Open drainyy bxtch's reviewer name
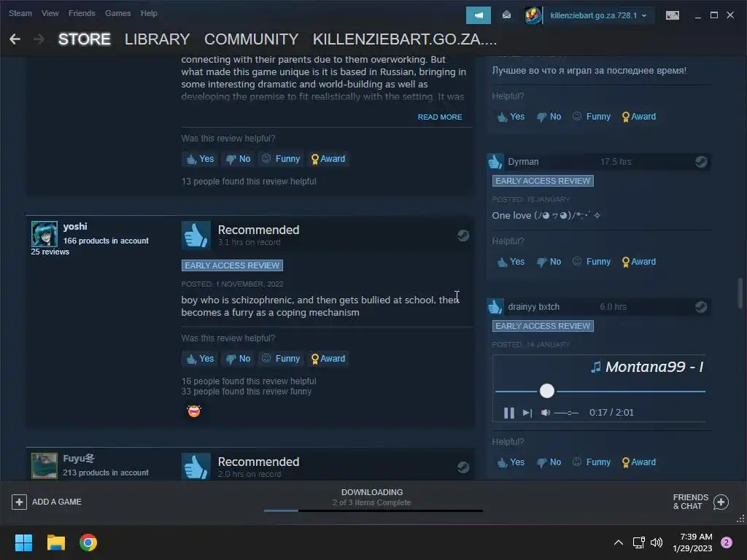Screen dimensions: 747x560 click(533, 307)
